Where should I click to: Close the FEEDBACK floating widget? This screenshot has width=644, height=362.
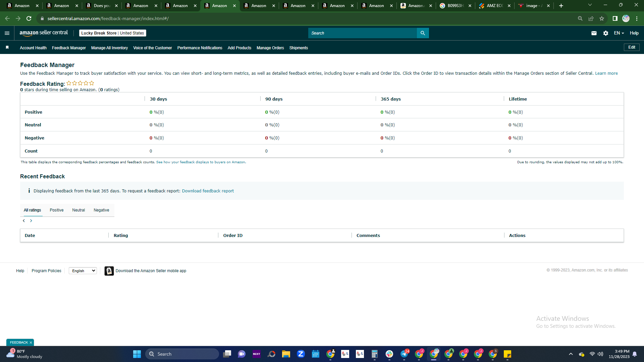pyautogui.click(x=31, y=343)
